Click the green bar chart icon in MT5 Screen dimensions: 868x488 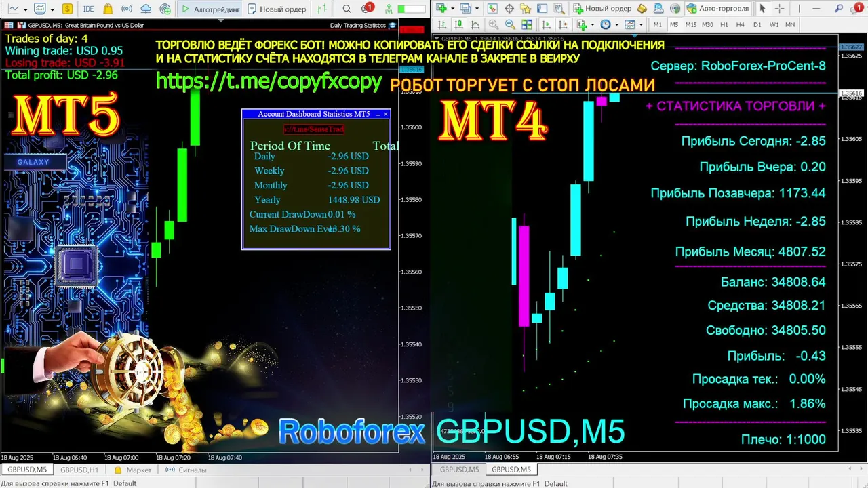(x=322, y=9)
